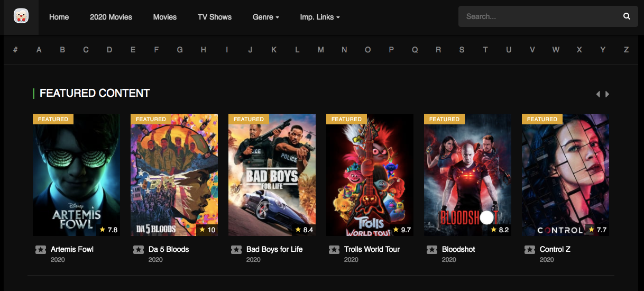
Task: Click movie ticket icon beside Bad Boys for Life
Action: coord(236,250)
